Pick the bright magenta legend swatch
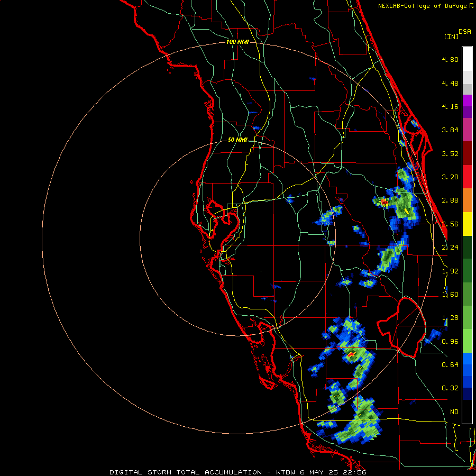The height and width of the screenshot is (476, 476). click(x=467, y=100)
